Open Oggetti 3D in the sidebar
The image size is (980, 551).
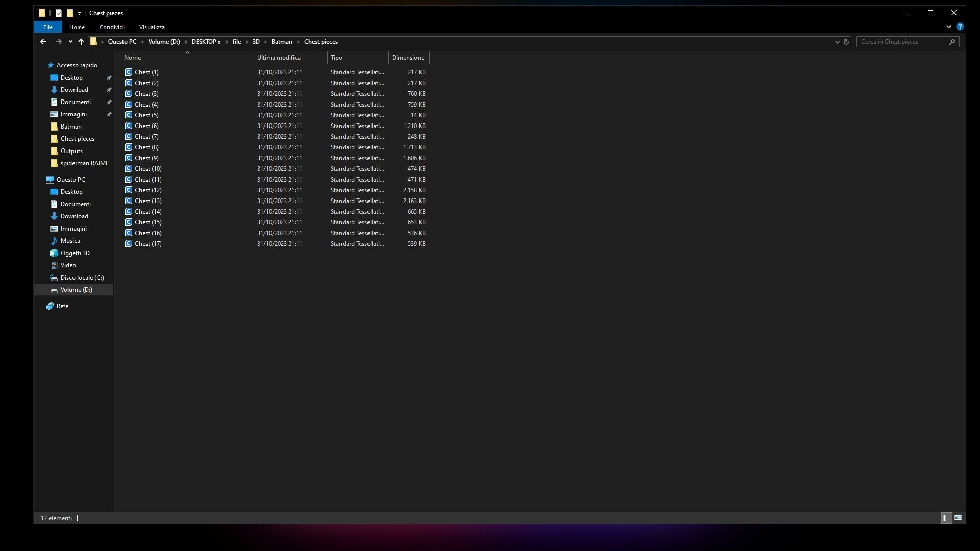(75, 253)
